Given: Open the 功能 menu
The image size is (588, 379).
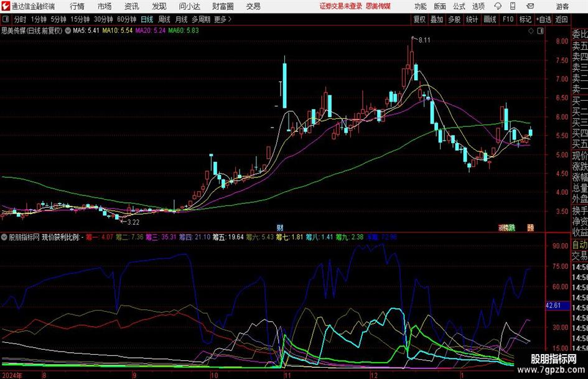Looking at the screenshot, I should 421,6.
